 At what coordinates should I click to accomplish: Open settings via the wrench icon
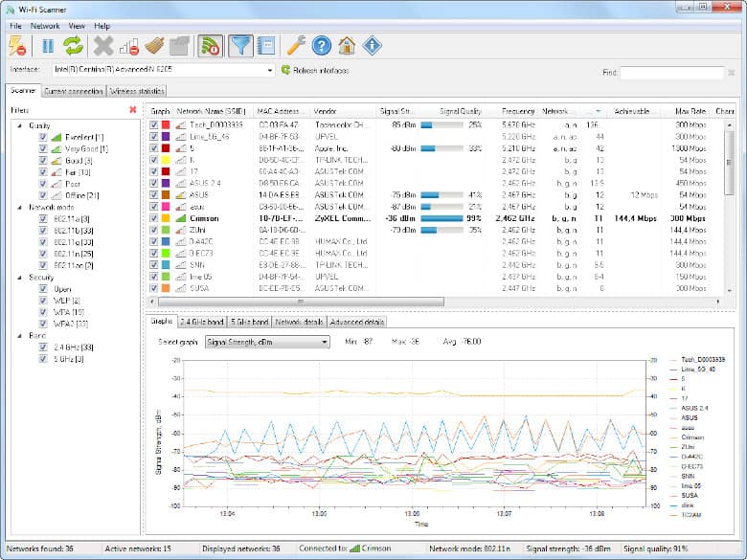[x=296, y=45]
